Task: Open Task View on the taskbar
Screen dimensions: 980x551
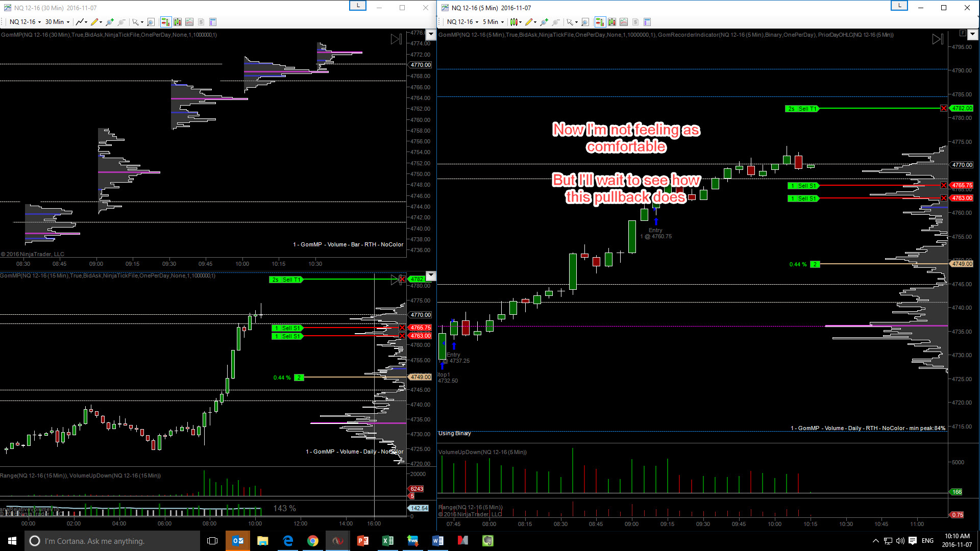Action: tap(212, 541)
